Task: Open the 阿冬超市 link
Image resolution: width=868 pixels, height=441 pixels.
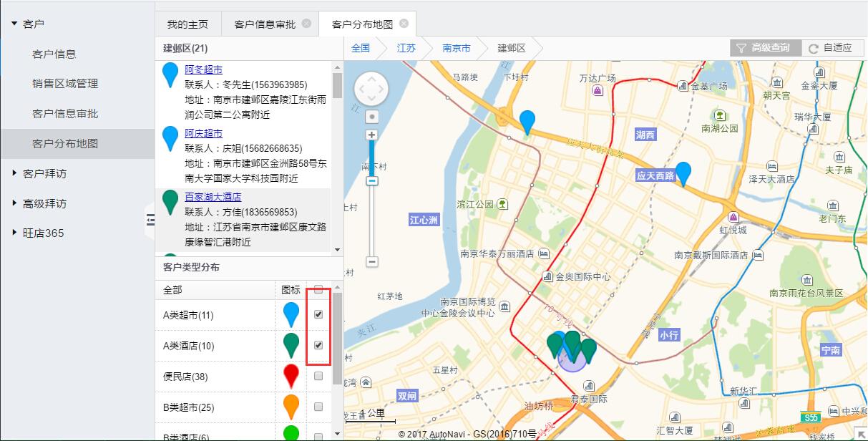Action: [203, 69]
